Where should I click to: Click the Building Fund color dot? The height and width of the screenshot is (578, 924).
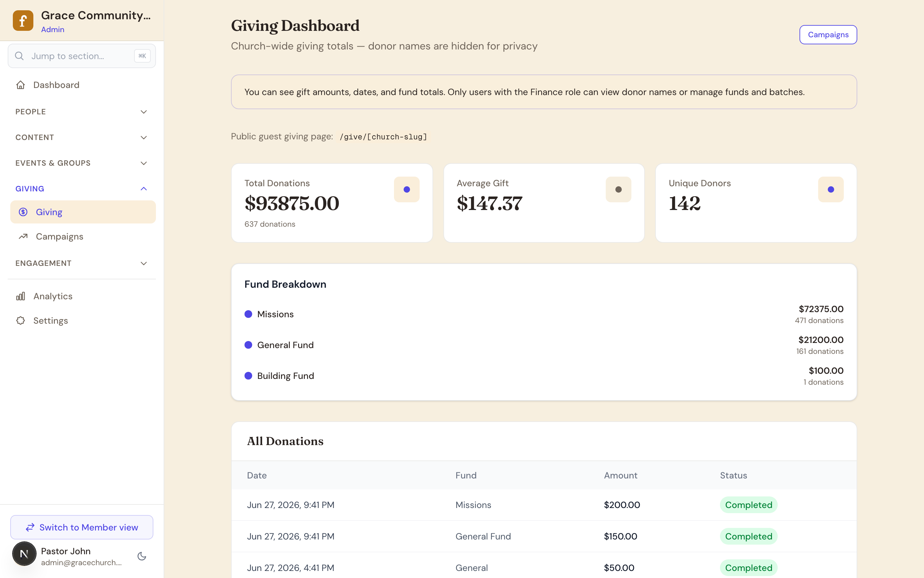pos(248,376)
